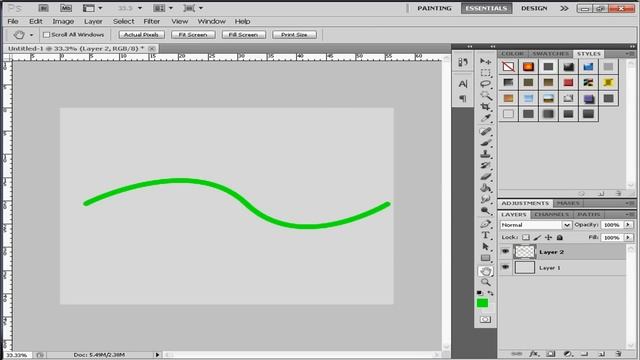Select the Eyedropper tool
This screenshot has width=640, height=360.
(x=485, y=118)
